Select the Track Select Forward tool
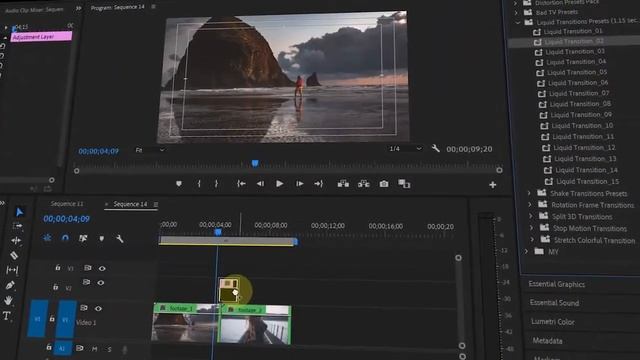 tap(18, 226)
